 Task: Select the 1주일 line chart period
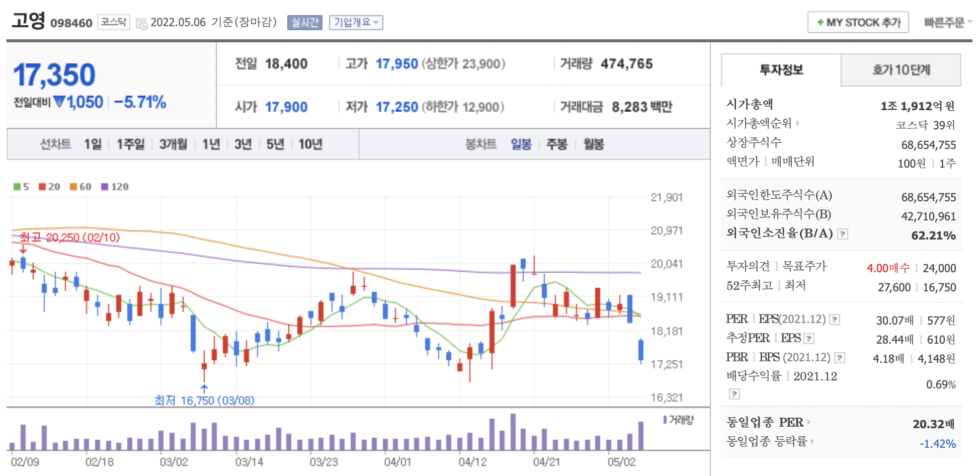(x=131, y=144)
